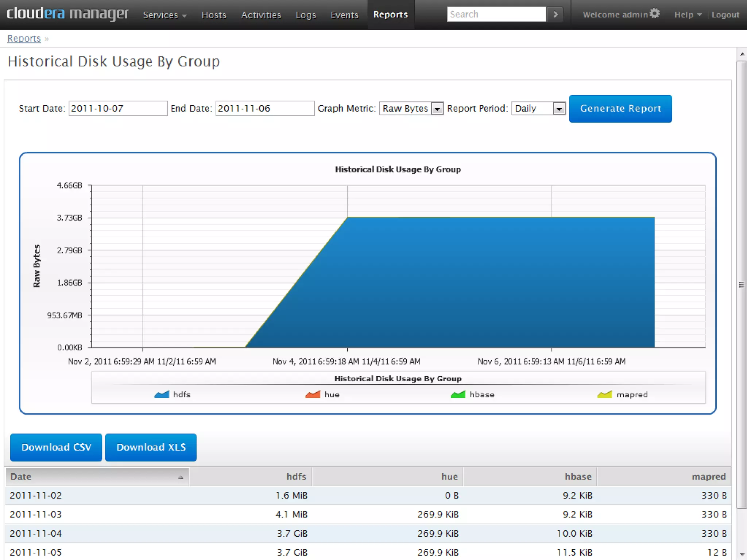Screen dimensions: 747x560
Task: Open the Graph Metric dropdown
Action: [437, 109]
